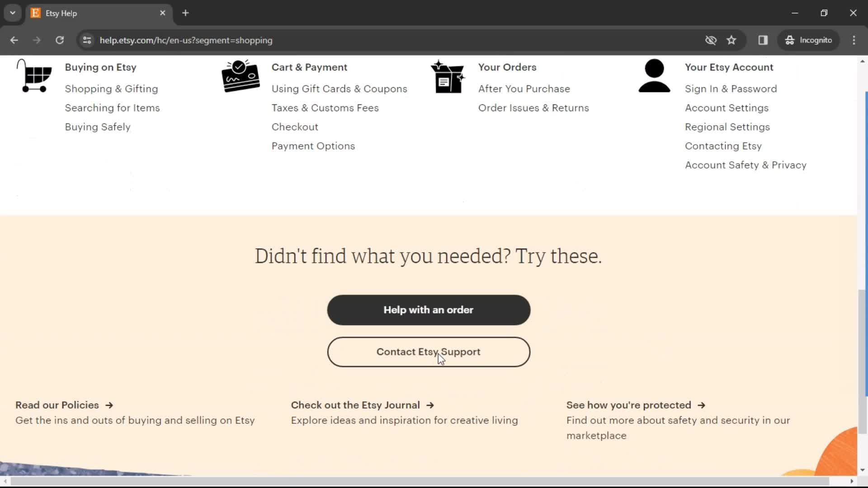Click the Help with an order button
Viewport: 868px width, 488px height.
(429, 310)
